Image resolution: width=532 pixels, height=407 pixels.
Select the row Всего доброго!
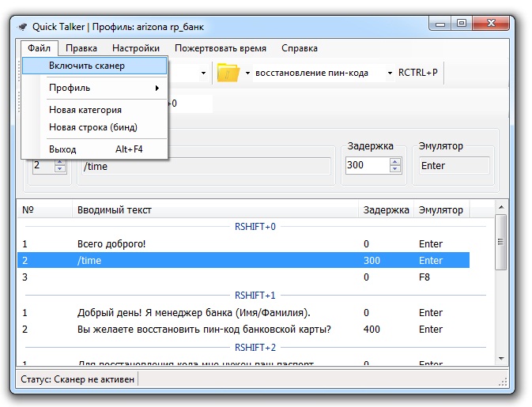pos(243,244)
